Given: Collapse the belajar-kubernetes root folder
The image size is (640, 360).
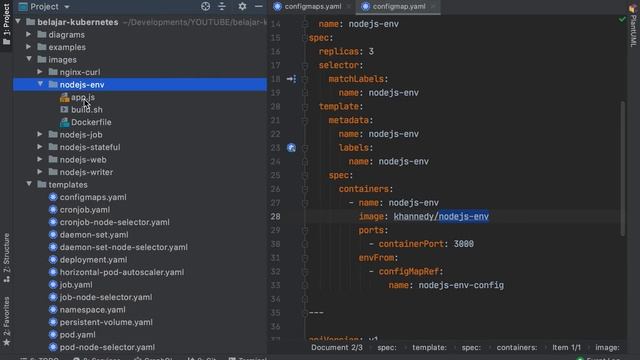Looking at the screenshot, I should tap(18, 22).
